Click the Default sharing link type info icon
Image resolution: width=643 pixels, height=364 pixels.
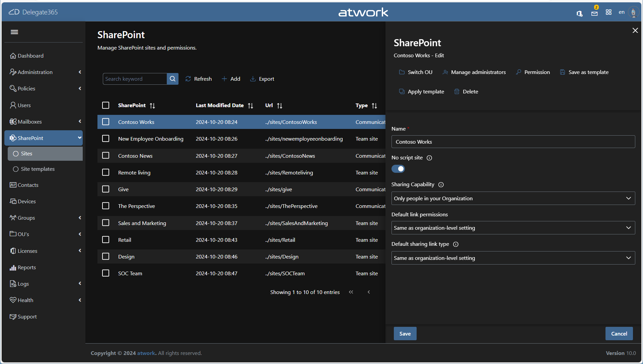coord(456,244)
